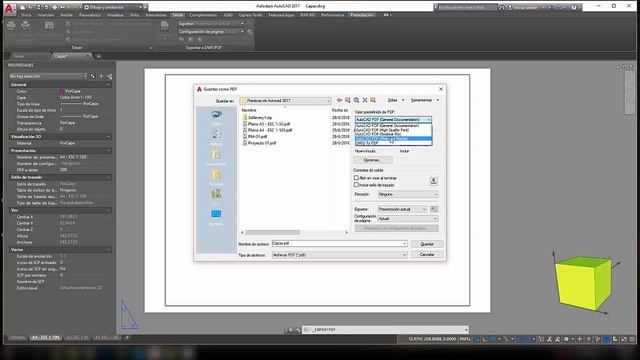Select 'DWG To PDF' option in the list
The width and height of the screenshot is (640, 360).
393,143
